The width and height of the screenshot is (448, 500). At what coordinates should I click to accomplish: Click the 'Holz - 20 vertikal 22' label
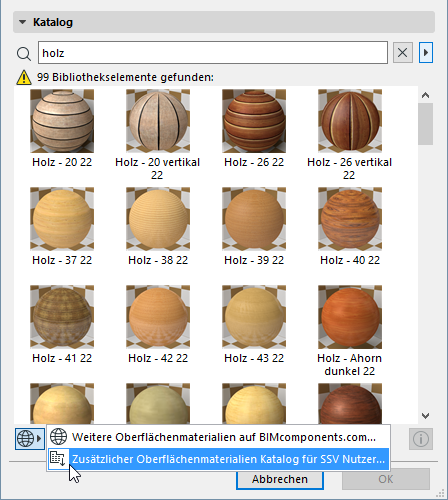coord(157,169)
